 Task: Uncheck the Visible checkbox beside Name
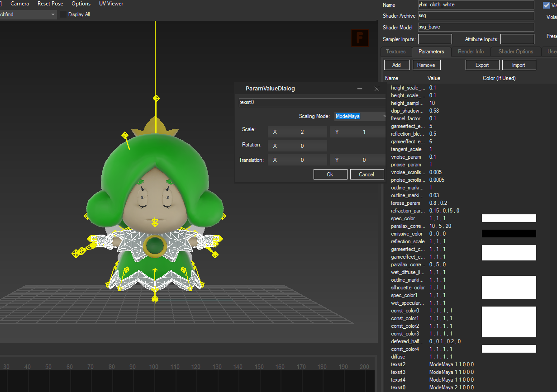point(546,5)
